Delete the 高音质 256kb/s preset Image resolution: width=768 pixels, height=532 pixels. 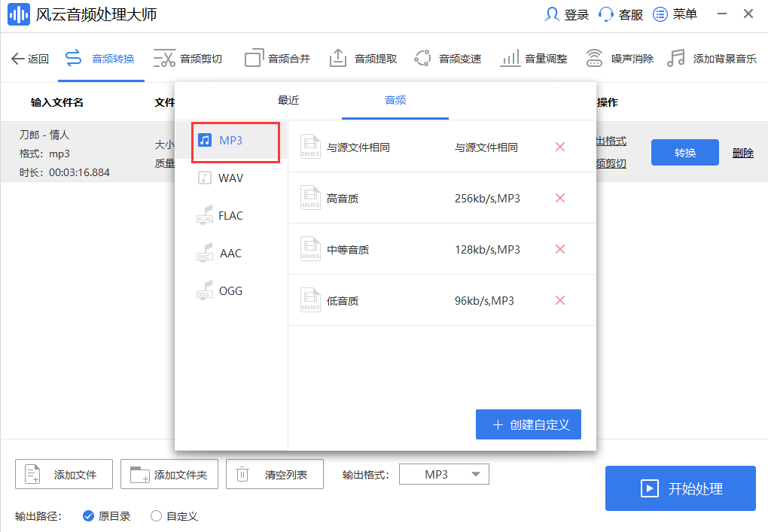[560, 198]
